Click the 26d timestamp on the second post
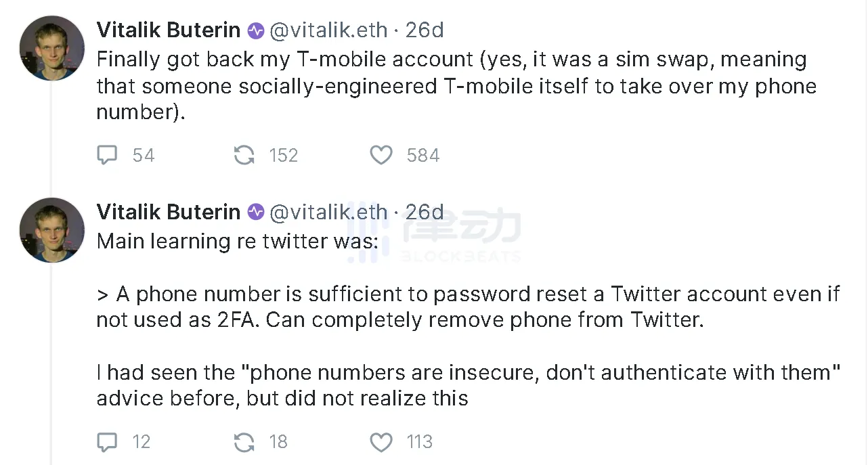 (x=425, y=212)
